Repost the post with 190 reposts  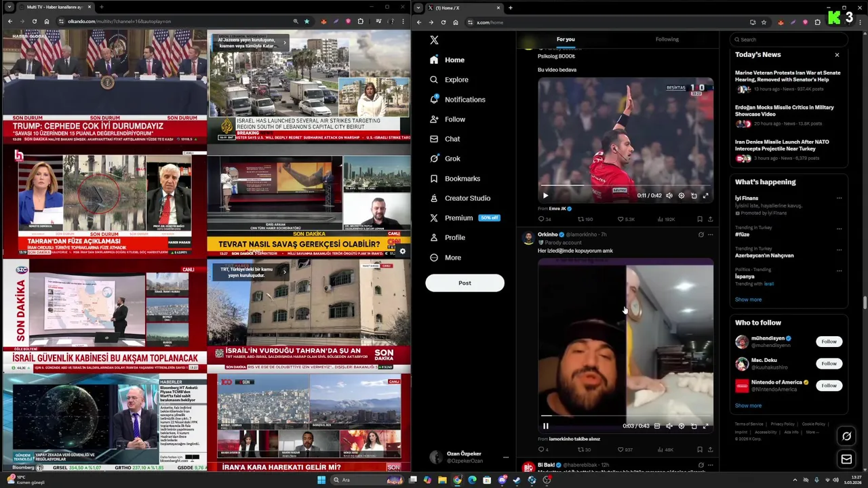coord(585,219)
